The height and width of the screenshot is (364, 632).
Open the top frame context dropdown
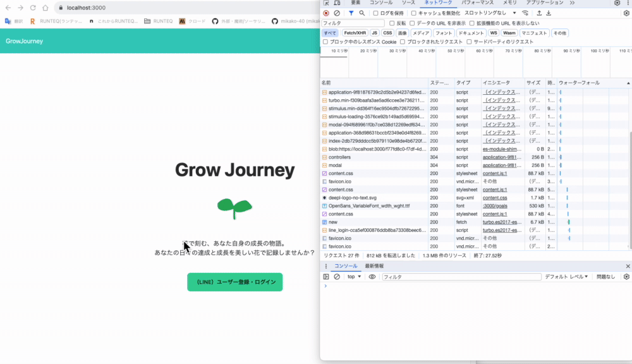353,276
